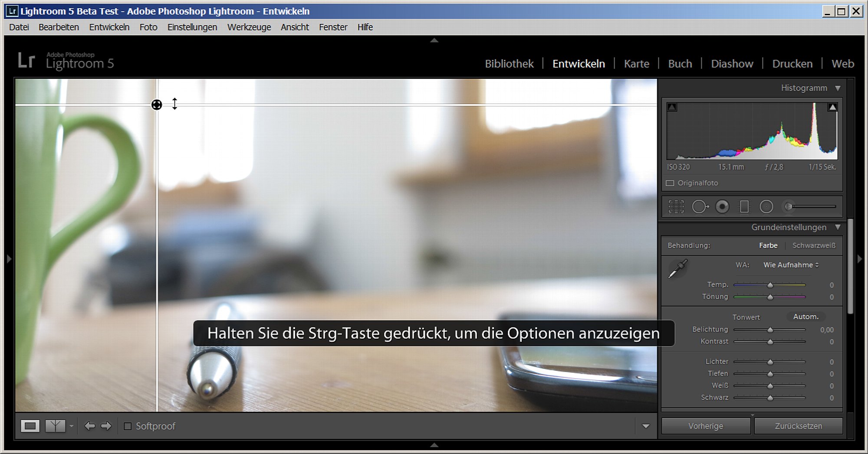
Task: Toggle highlight clipping indicator in histogram
Action: tap(832, 107)
